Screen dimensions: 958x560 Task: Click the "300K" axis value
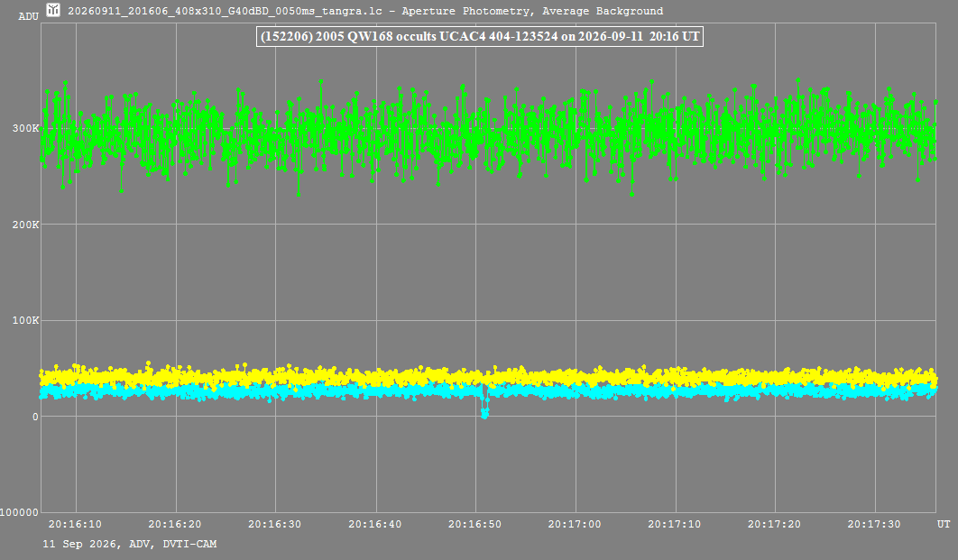[25, 128]
